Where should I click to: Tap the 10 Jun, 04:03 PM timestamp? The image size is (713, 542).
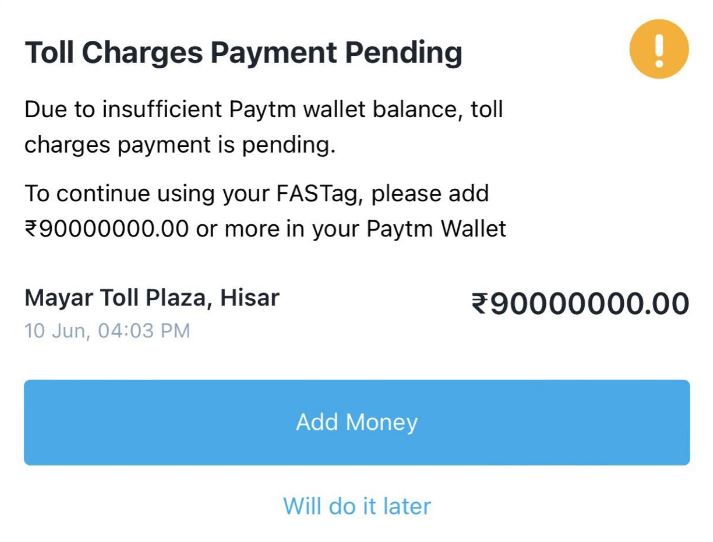[107, 331]
